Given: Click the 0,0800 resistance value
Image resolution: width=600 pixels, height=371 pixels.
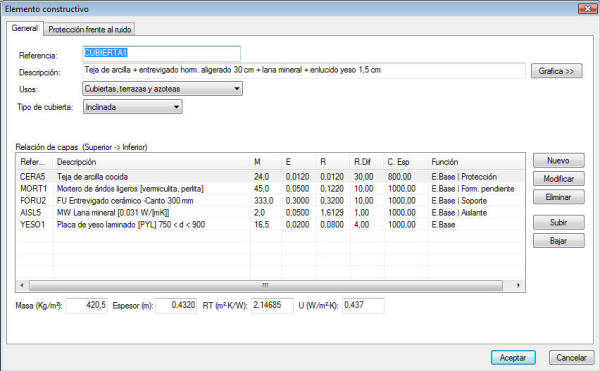Looking at the screenshot, I should [332, 225].
